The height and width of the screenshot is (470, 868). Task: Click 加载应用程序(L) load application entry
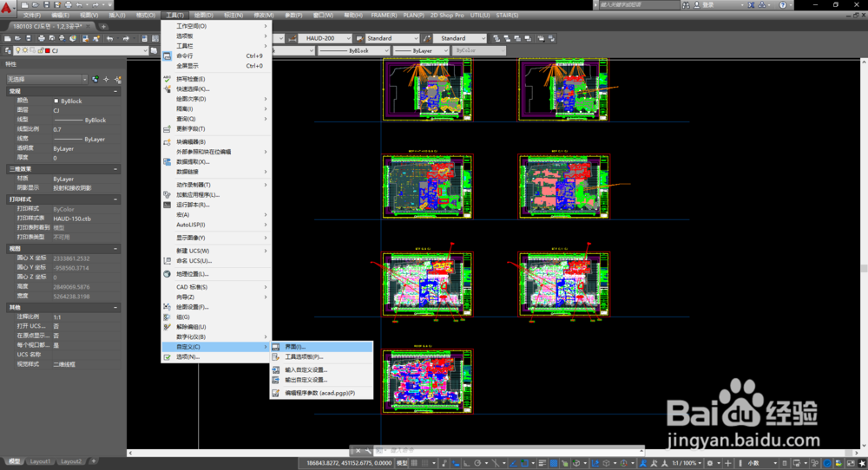(216, 194)
